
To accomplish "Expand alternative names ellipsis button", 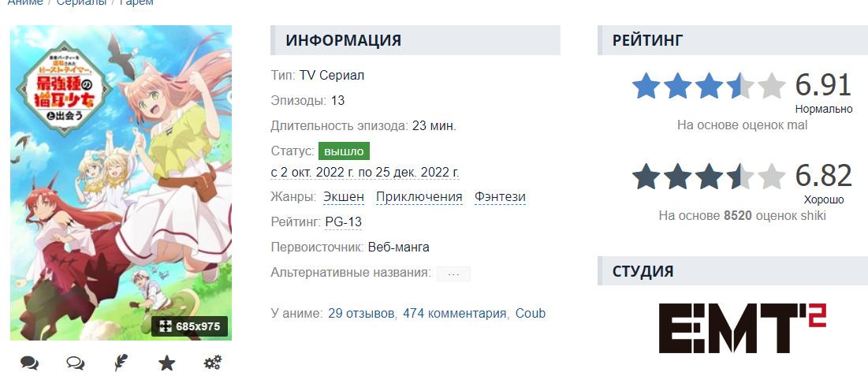I will tap(453, 274).
